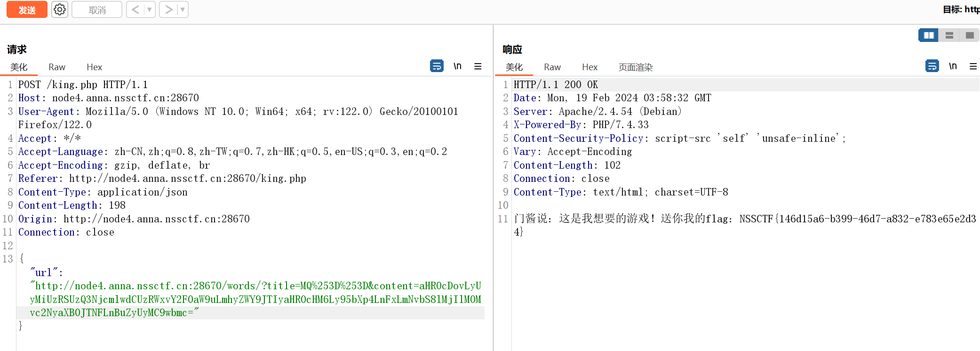
Task: Select combined tabbed layout icon
Action: (x=969, y=35)
